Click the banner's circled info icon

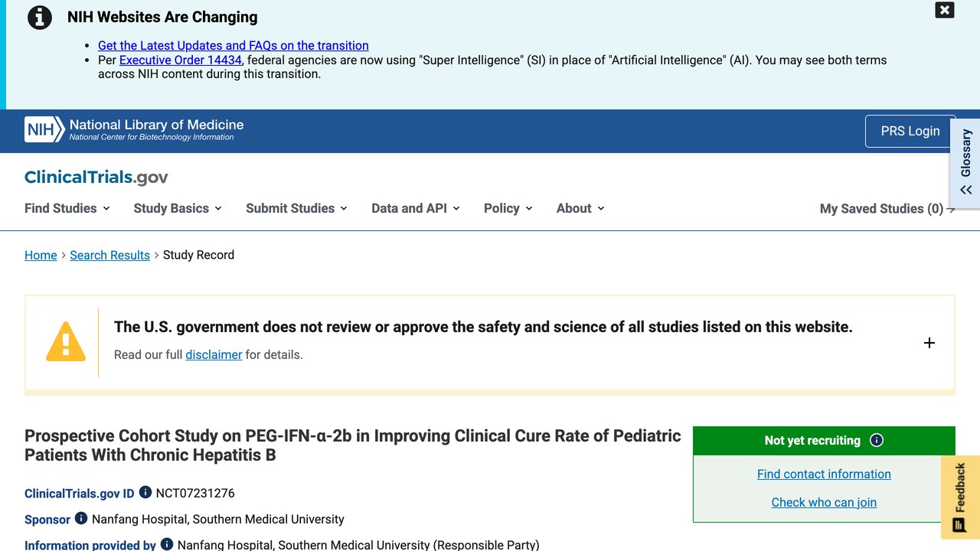40,18
